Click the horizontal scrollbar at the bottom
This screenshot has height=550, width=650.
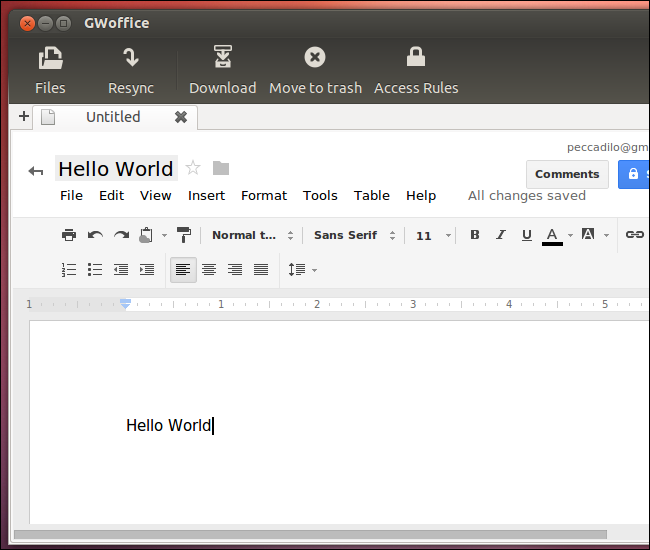click(310, 535)
